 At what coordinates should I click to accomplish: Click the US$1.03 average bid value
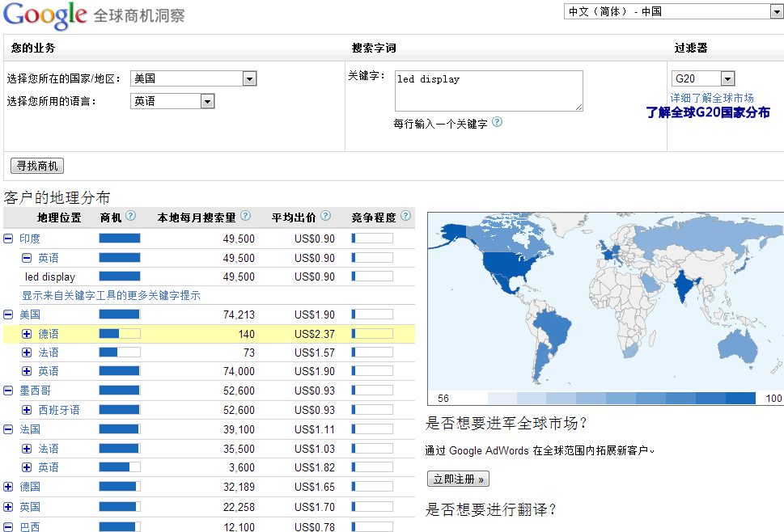coord(315,449)
